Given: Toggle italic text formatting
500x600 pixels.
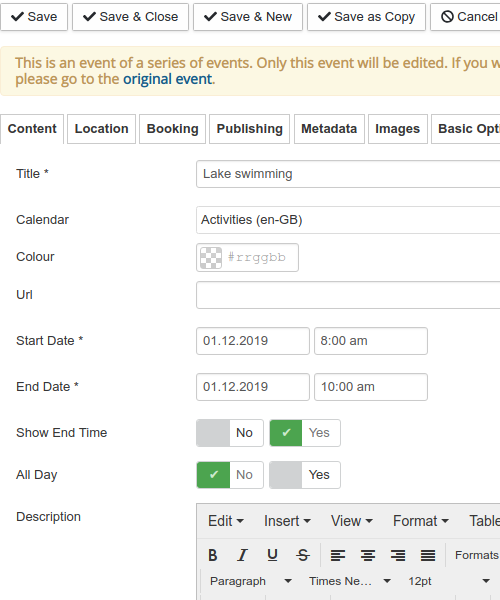Looking at the screenshot, I should 243,555.
